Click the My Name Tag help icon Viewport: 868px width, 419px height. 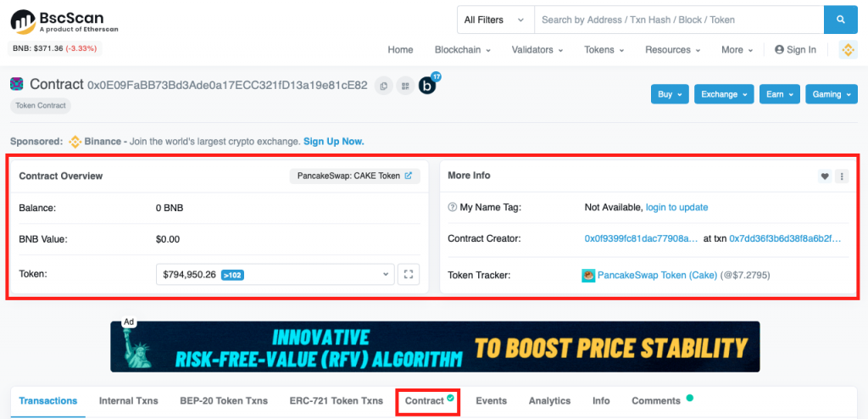(x=453, y=207)
